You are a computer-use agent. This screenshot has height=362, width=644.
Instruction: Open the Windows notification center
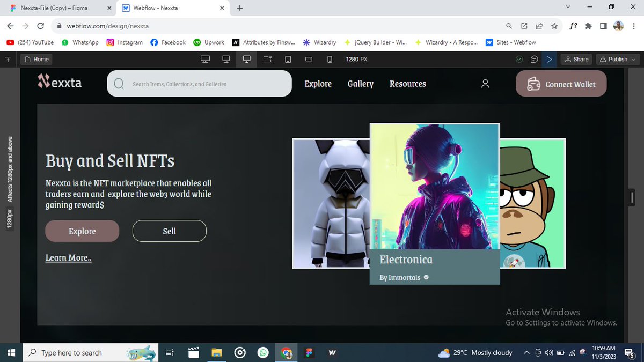630,353
